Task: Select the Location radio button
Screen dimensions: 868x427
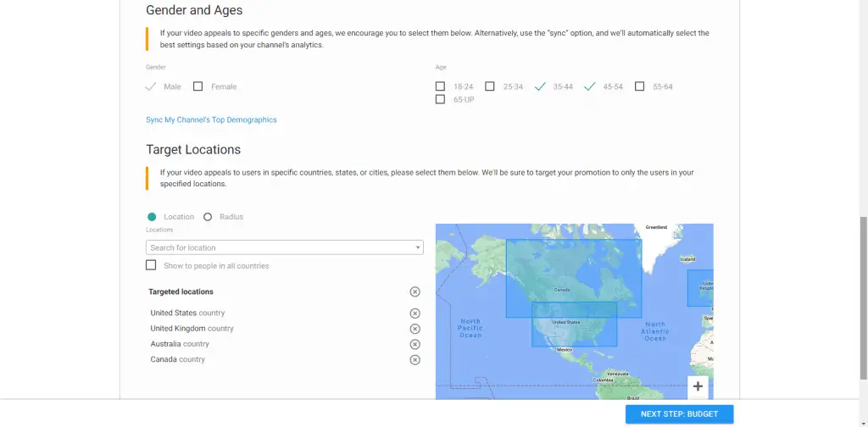Action: click(x=152, y=217)
